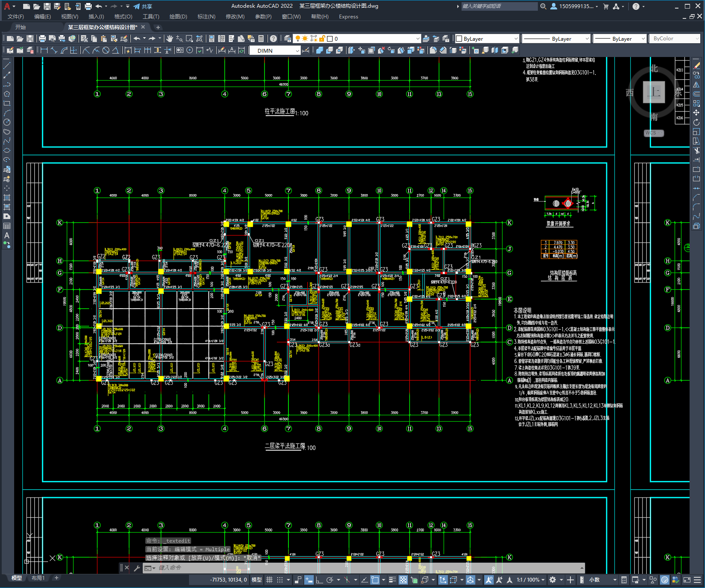The image size is (705, 588).
Task: Open the 标注(N) menu
Action: [206, 17]
